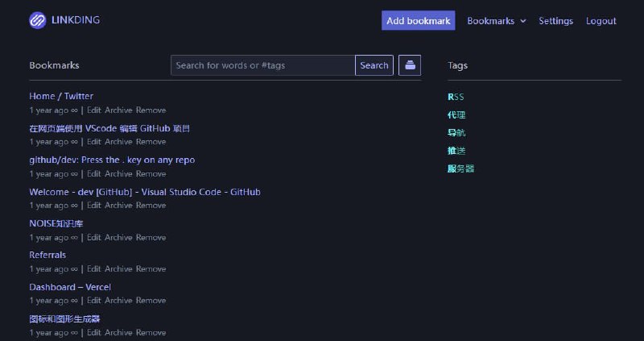
Task: Remove the Referrals bookmark
Action: pos(151,269)
